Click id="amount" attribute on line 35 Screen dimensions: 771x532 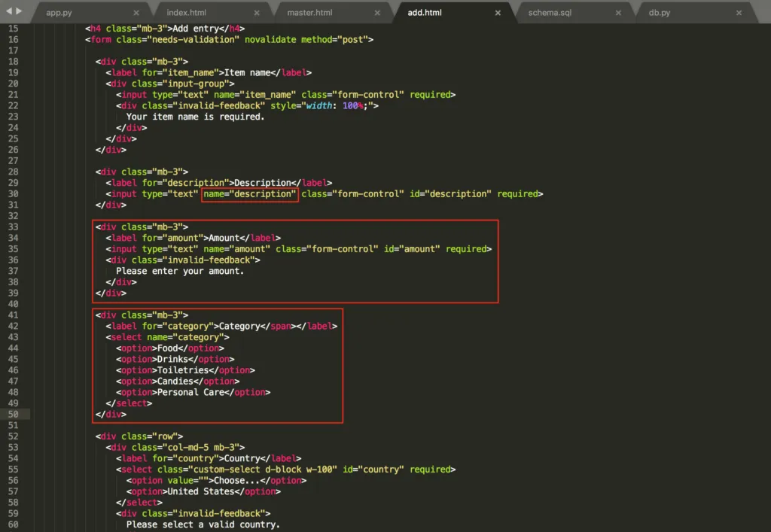pos(412,249)
